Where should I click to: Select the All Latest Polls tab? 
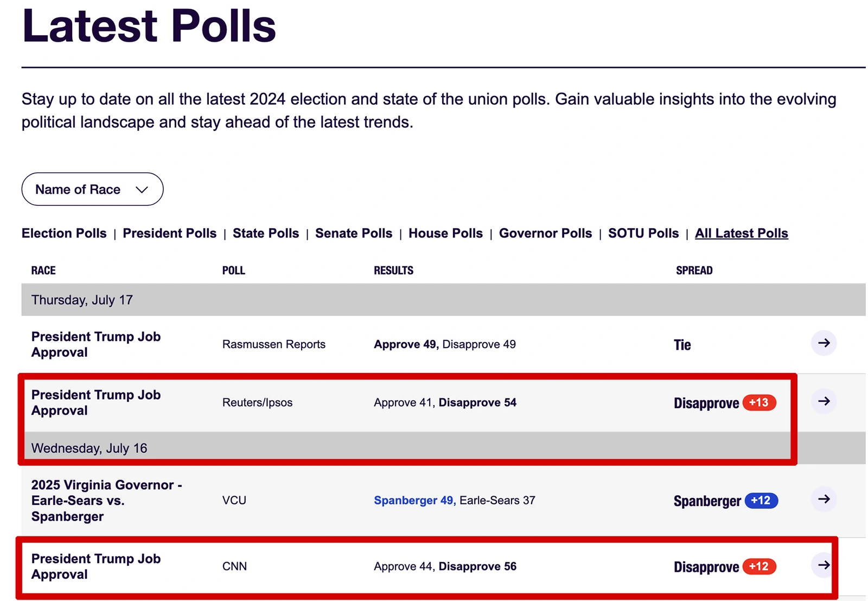coord(741,233)
